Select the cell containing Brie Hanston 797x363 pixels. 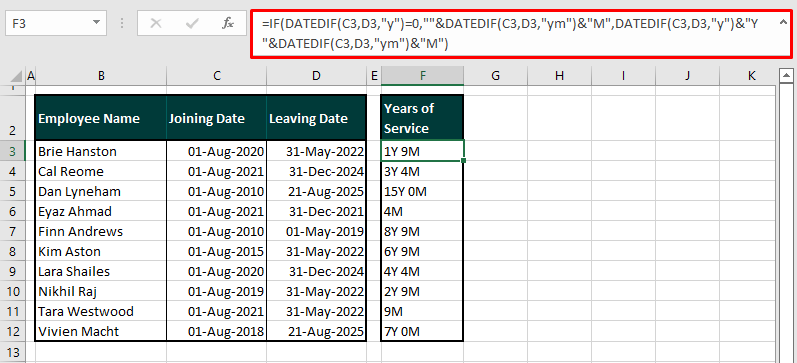coord(101,152)
